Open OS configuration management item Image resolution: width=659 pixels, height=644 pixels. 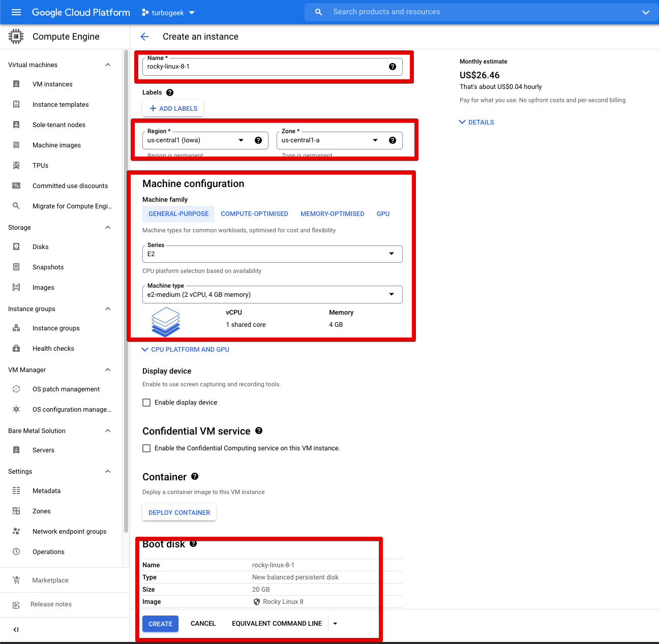pos(72,410)
